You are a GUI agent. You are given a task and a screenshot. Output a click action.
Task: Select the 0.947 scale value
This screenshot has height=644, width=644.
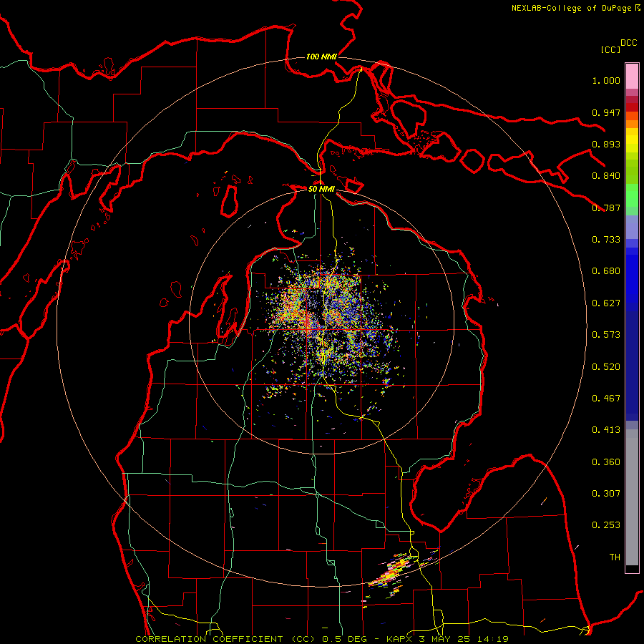point(606,112)
